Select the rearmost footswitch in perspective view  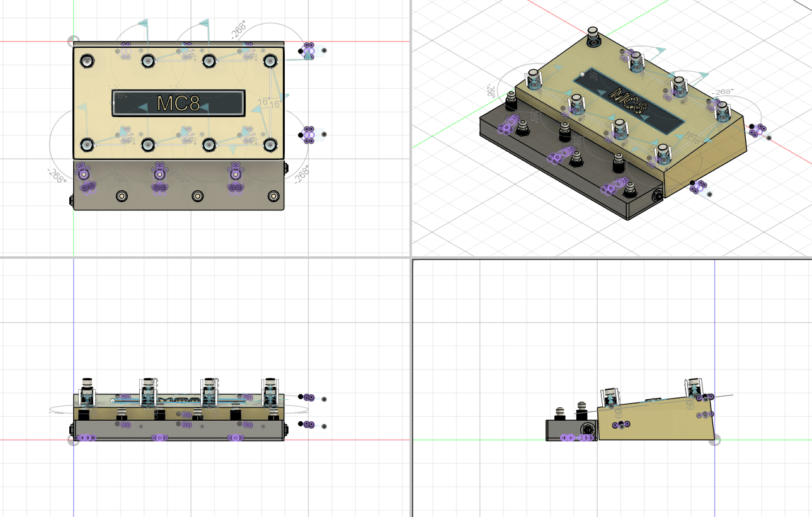pyautogui.click(x=593, y=37)
